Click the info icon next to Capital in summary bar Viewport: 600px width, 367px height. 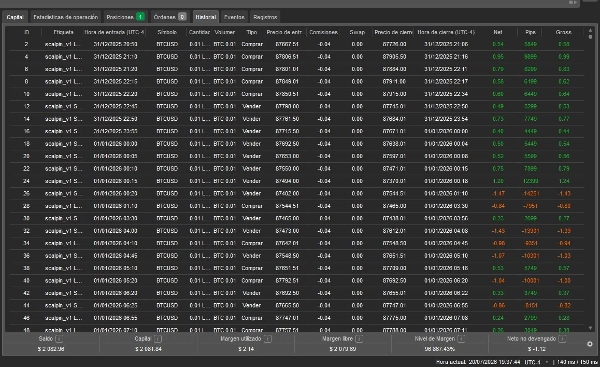point(158,339)
